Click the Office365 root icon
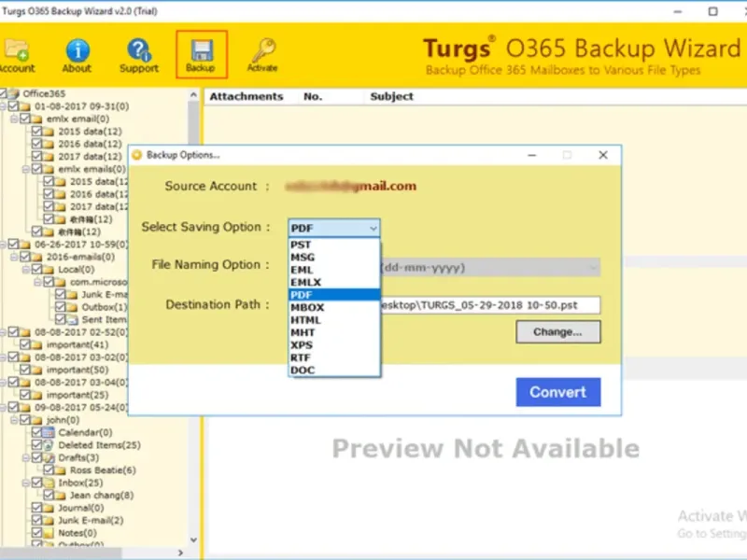747x560 pixels. [14, 93]
